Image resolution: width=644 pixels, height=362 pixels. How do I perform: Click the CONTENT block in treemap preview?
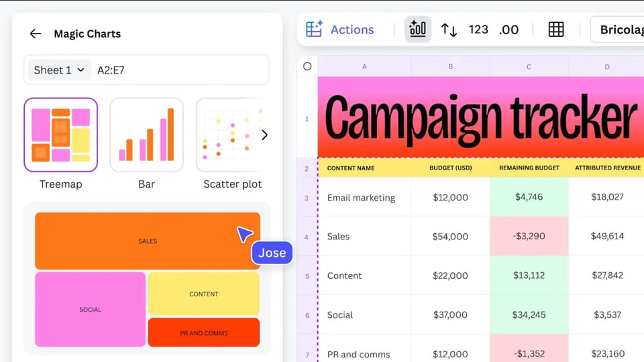click(x=204, y=294)
